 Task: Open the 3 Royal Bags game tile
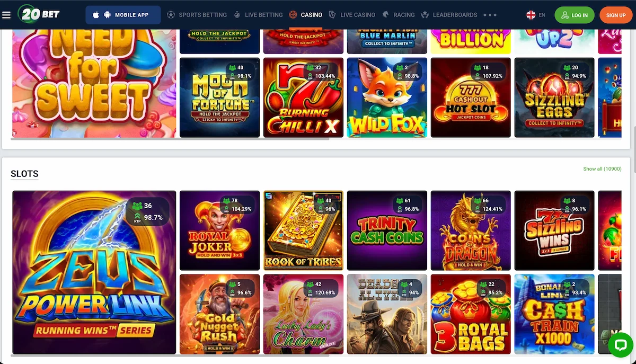pos(471,314)
